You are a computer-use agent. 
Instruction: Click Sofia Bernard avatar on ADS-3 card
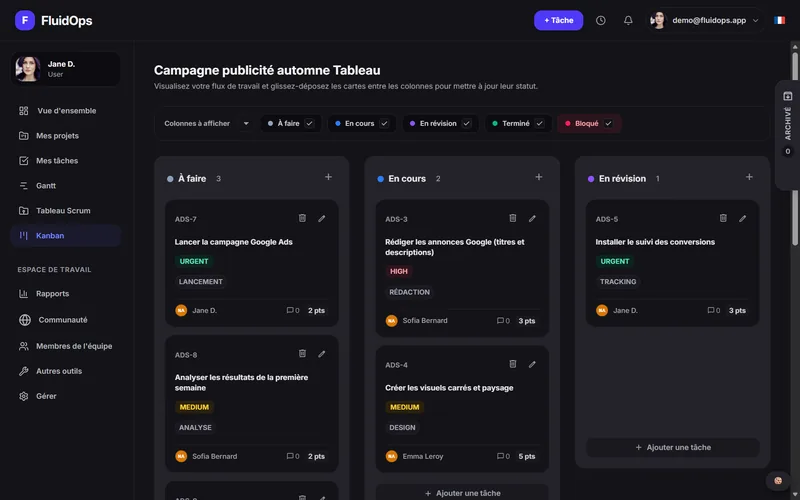[391, 321]
